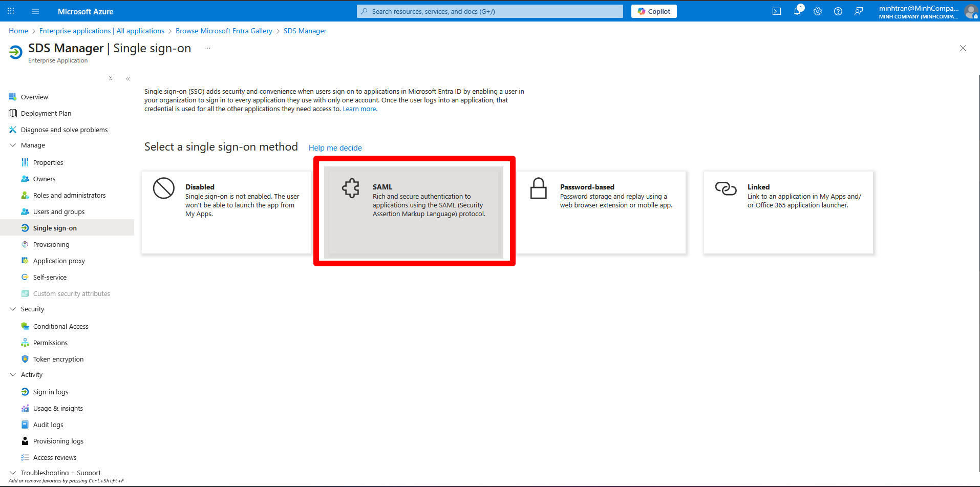The image size is (980, 487).
Task: Click the SDS Manager app logo icon
Action: 16,52
